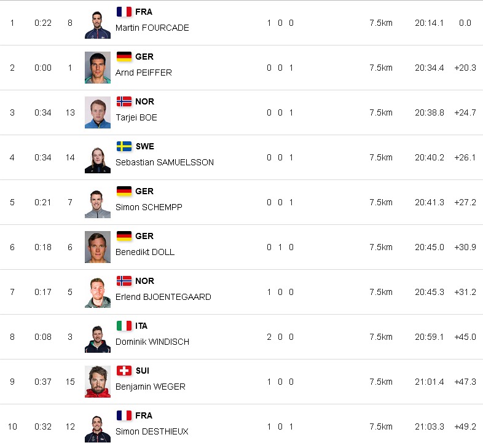Select the Sebastian SAMUELSSON name
Viewport: 483px width, 448px height.
click(x=165, y=162)
